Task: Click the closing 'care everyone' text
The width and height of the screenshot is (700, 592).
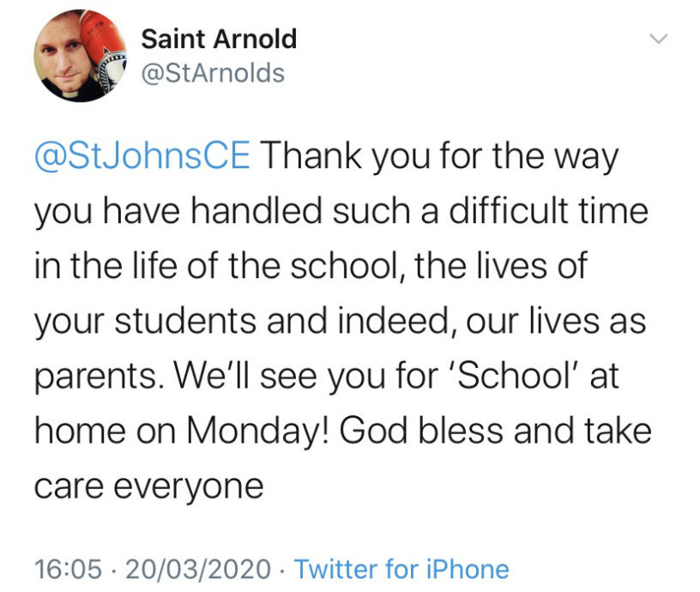Action: 148,486
